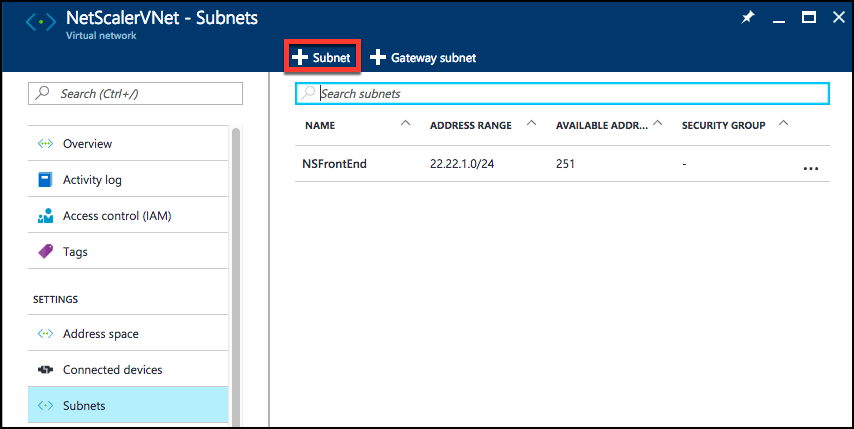Sort by ADDRESS RANGE column arrow
This screenshot has height=429, width=854.
(x=532, y=123)
